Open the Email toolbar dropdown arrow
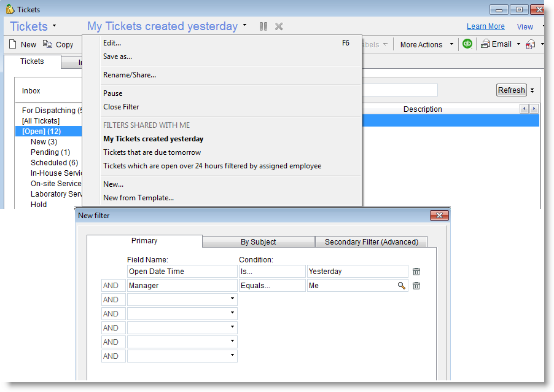 [x=518, y=44]
